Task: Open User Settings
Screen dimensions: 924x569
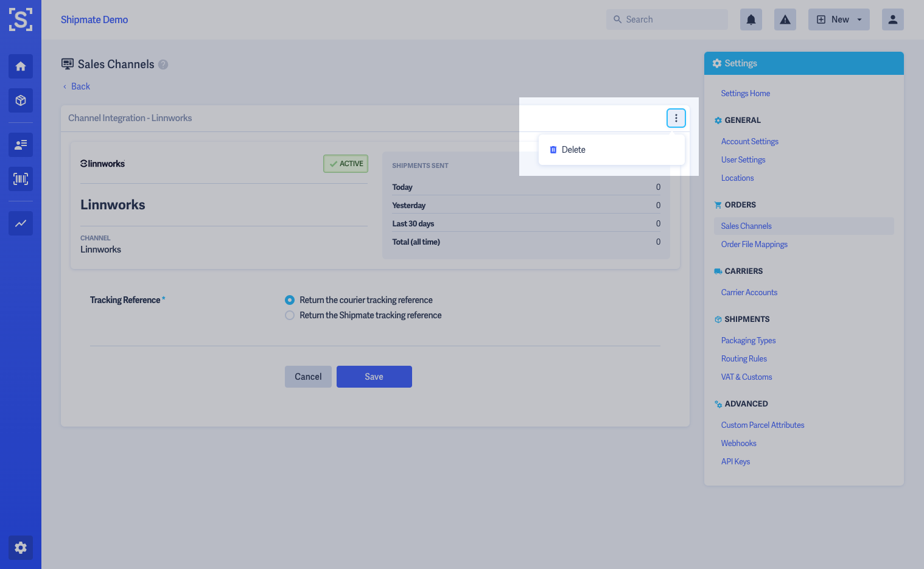Action: tap(743, 159)
